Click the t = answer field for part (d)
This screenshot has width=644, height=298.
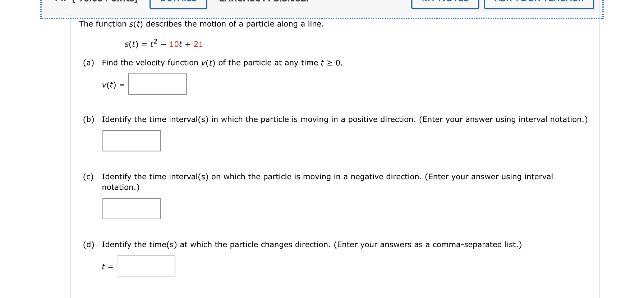pyautogui.click(x=146, y=266)
